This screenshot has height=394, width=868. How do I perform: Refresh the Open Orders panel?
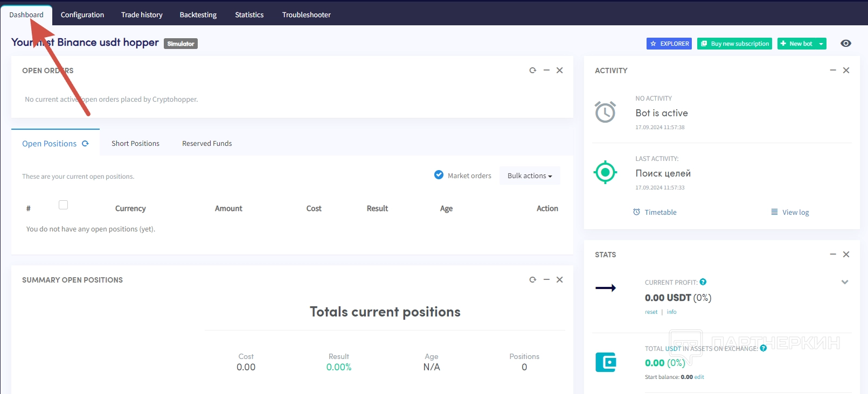coord(533,71)
